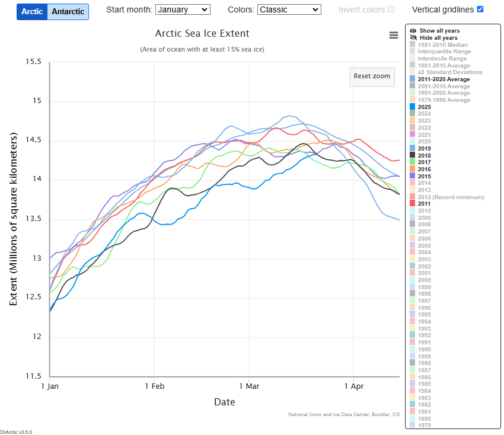Open the Start month dropdown
The width and height of the screenshot is (504, 435).
coord(182,9)
